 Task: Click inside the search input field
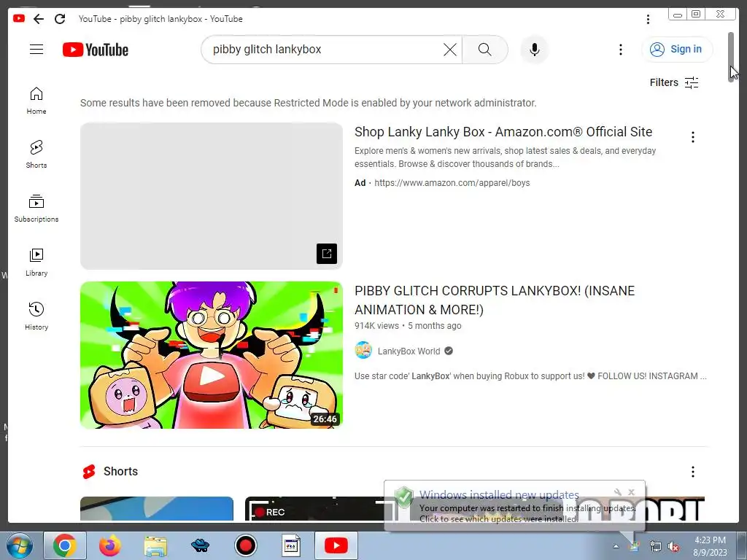324,50
